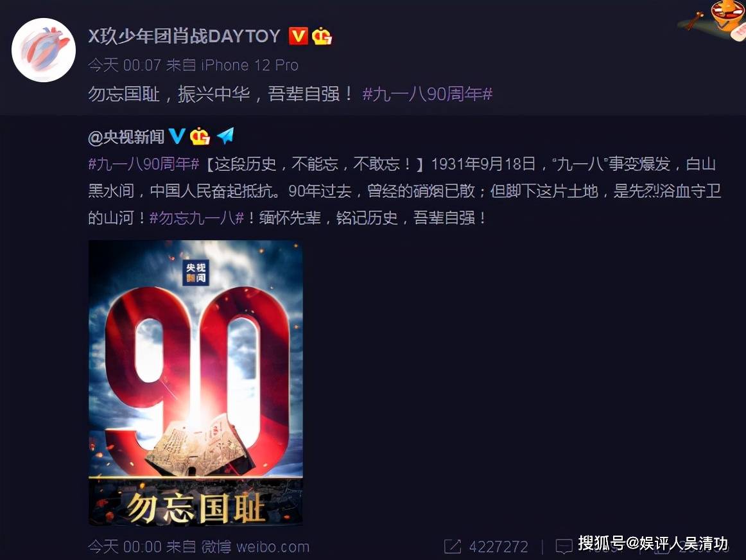Open #九一八90周年# hashtag in the reposted text
The image size is (746, 560).
[x=144, y=164]
